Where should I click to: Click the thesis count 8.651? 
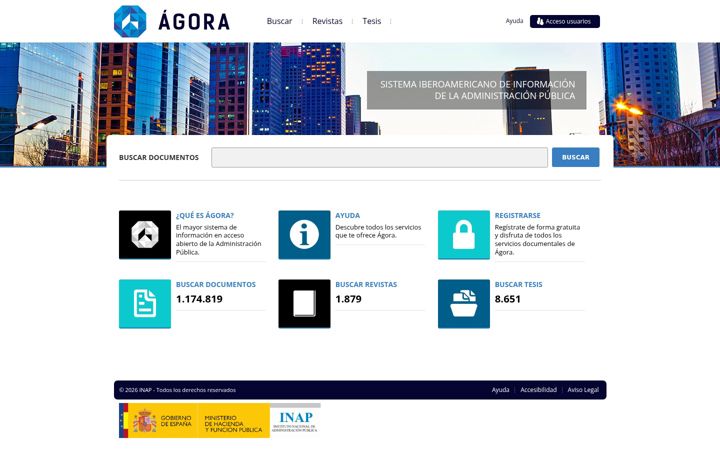(x=508, y=299)
